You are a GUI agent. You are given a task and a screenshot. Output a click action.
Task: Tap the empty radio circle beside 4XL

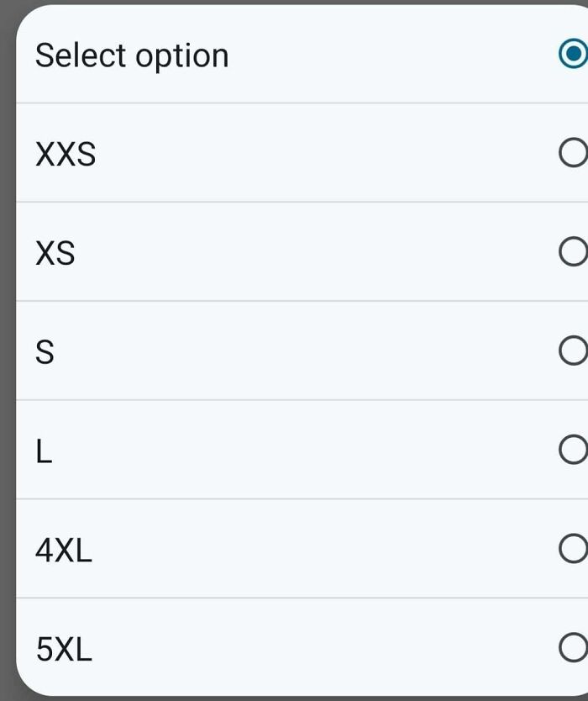tap(574, 551)
